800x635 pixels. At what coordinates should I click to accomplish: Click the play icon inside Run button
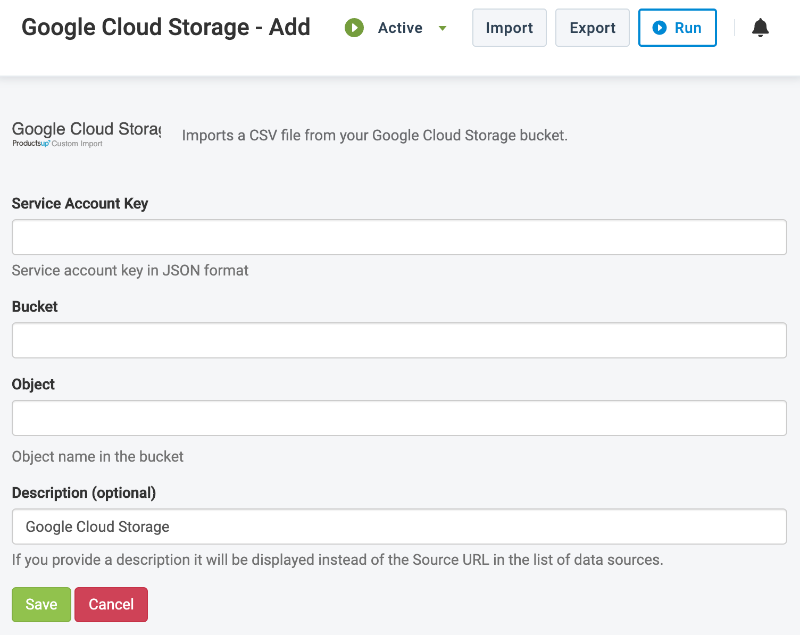click(x=659, y=28)
